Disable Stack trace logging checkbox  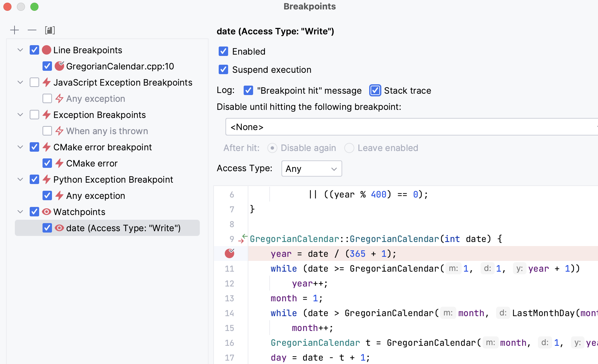(x=375, y=90)
